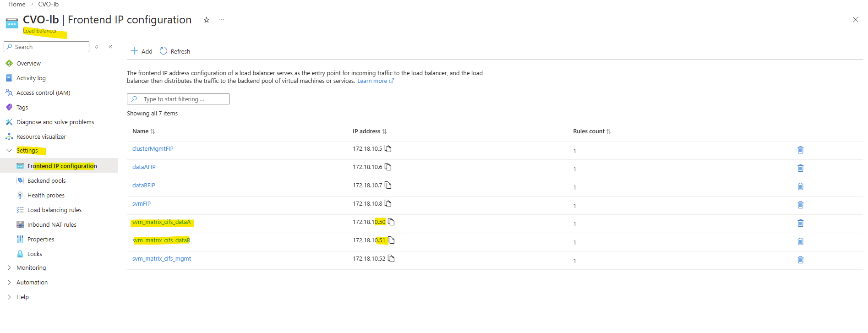868x333 pixels.
Task: Favorite this page with star icon
Action: (x=207, y=20)
